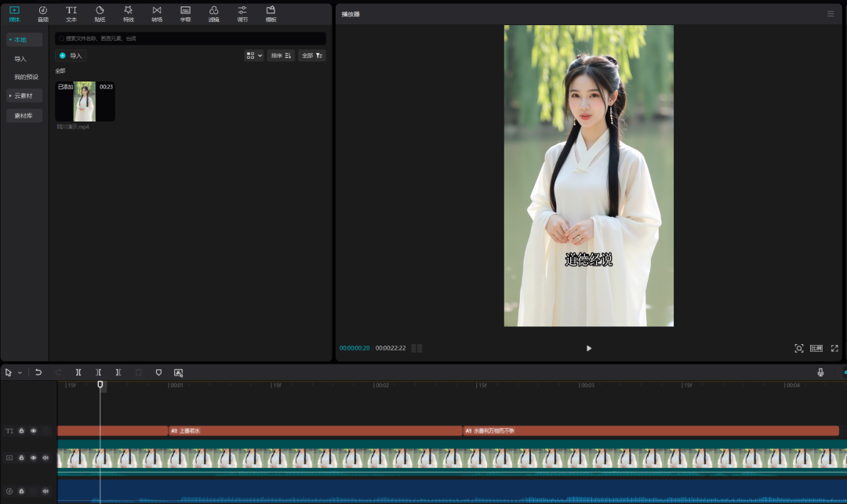
Task: Open the grid view mode dropdown
Action: 253,56
